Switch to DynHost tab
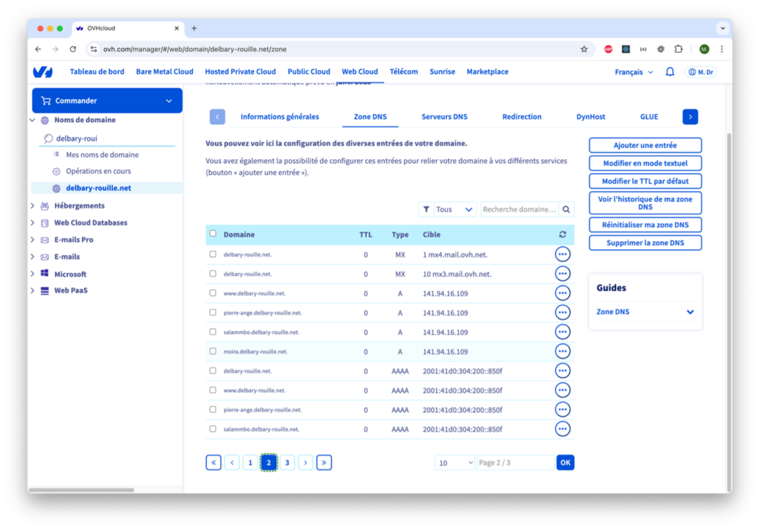Image resolution: width=762 pixels, height=532 pixels. click(590, 117)
